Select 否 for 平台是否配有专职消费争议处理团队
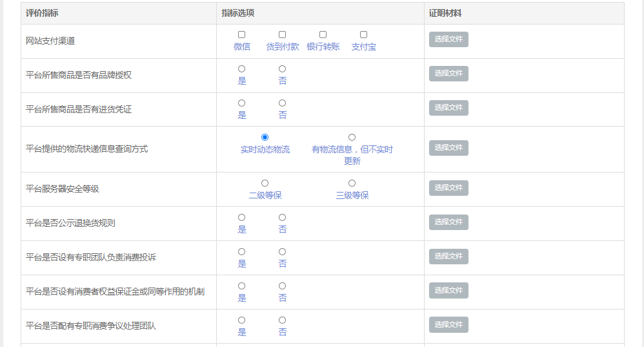Viewport: 644px width, 347px height. tap(282, 320)
